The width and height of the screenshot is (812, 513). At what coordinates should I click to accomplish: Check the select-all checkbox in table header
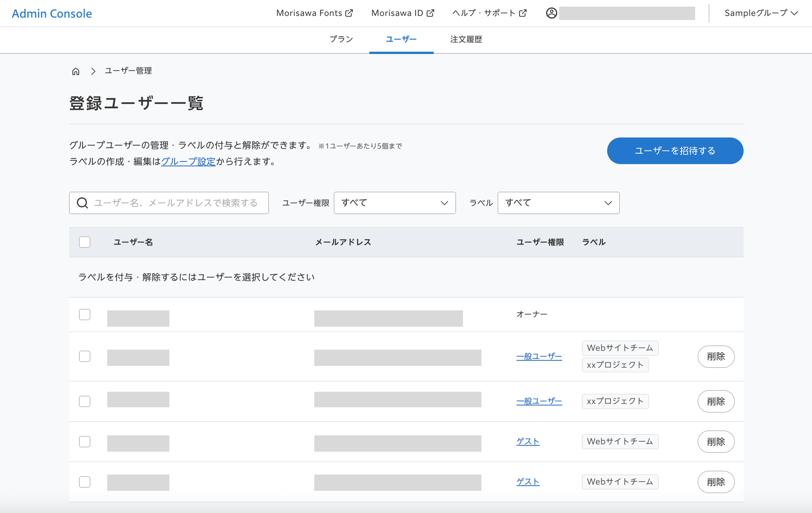(x=84, y=242)
